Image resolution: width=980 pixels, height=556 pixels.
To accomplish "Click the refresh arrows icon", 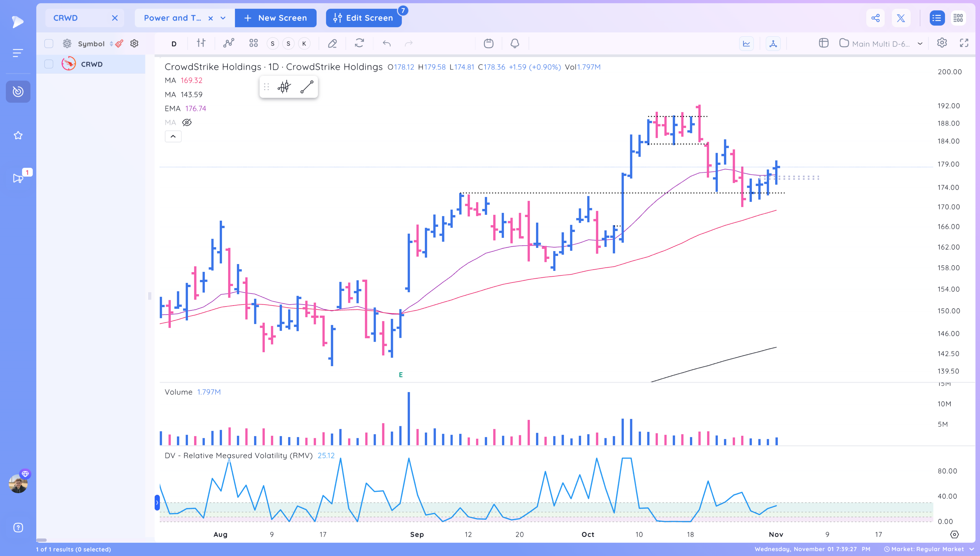I will point(359,43).
